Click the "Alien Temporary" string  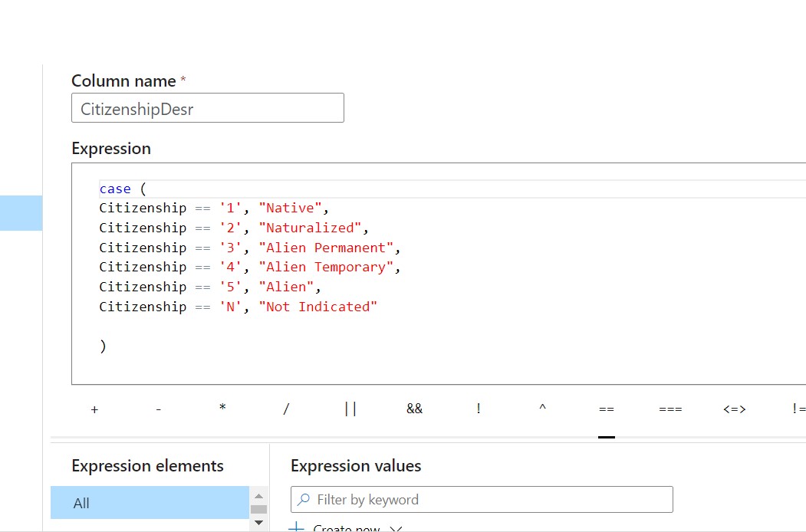pyautogui.click(x=327, y=268)
